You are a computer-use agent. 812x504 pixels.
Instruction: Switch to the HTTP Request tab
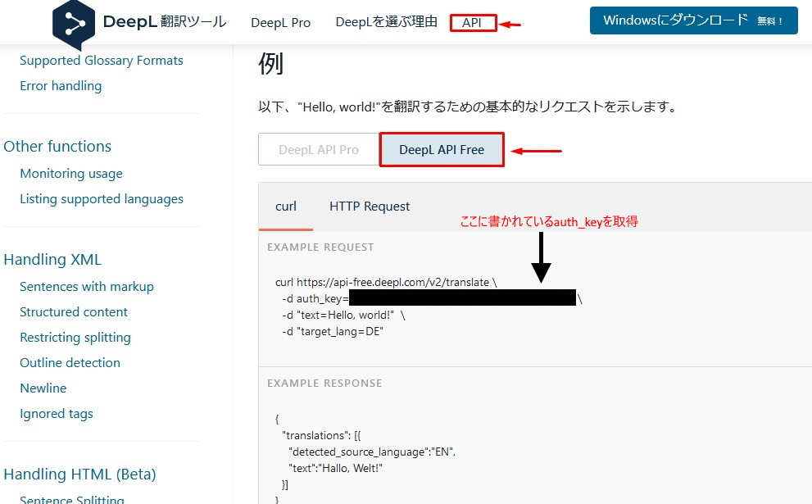370,207
